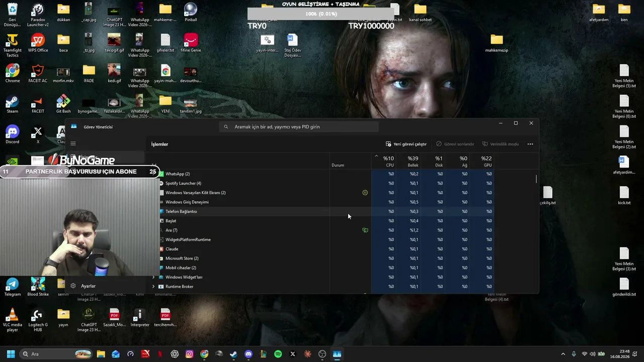Open Claude from the taskbar

pos(307,354)
